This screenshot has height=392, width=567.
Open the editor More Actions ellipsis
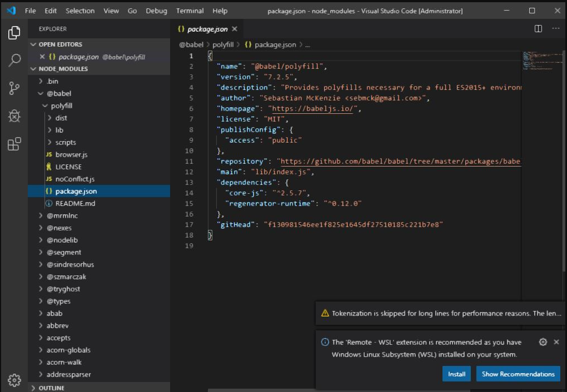tap(556, 28)
